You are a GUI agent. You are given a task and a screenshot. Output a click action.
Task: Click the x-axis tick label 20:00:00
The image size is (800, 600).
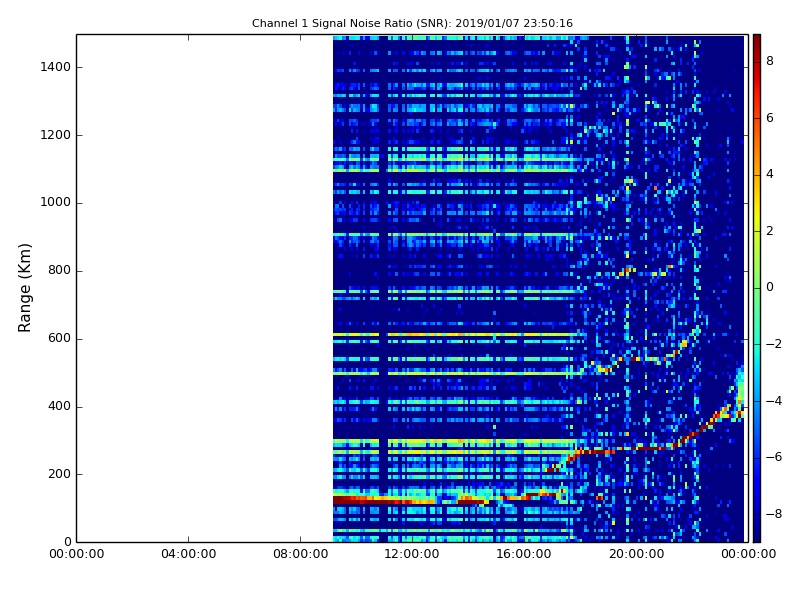click(x=636, y=554)
